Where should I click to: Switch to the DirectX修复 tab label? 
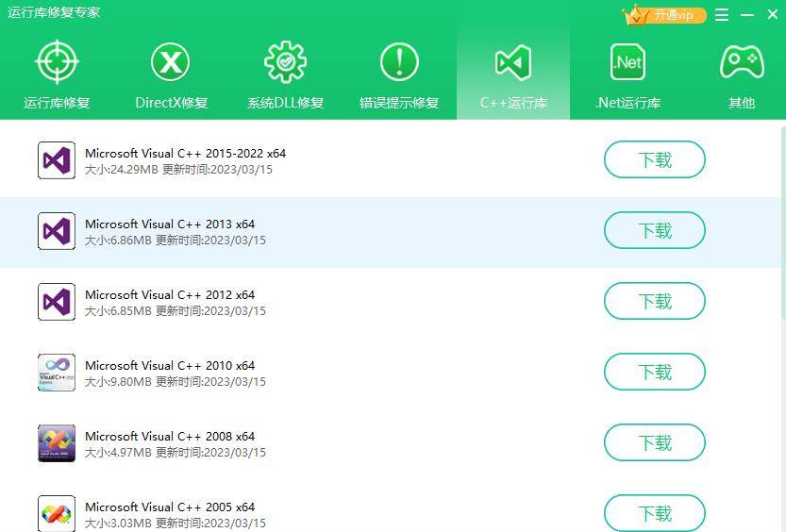coord(172,103)
